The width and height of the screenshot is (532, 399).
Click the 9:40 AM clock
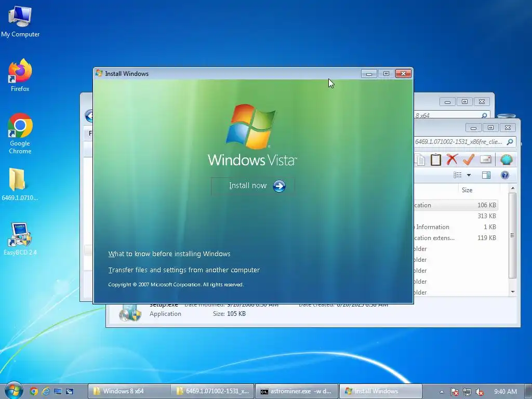[506, 392]
